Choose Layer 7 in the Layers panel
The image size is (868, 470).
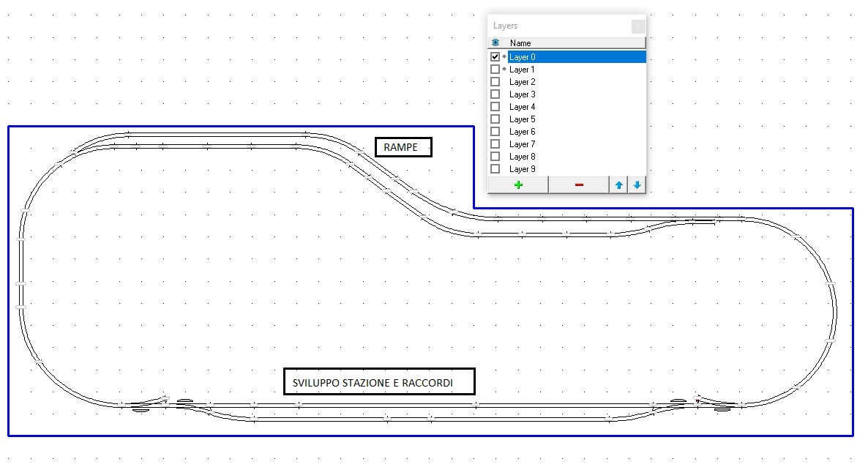click(x=523, y=144)
